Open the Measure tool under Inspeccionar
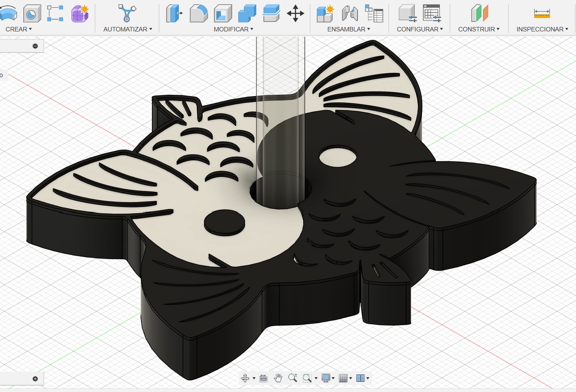 [541, 13]
